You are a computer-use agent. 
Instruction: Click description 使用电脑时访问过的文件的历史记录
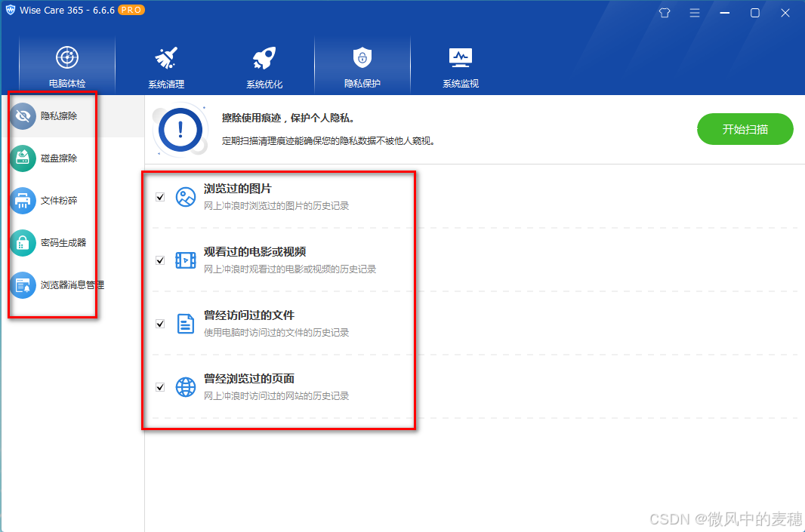(276, 333)
